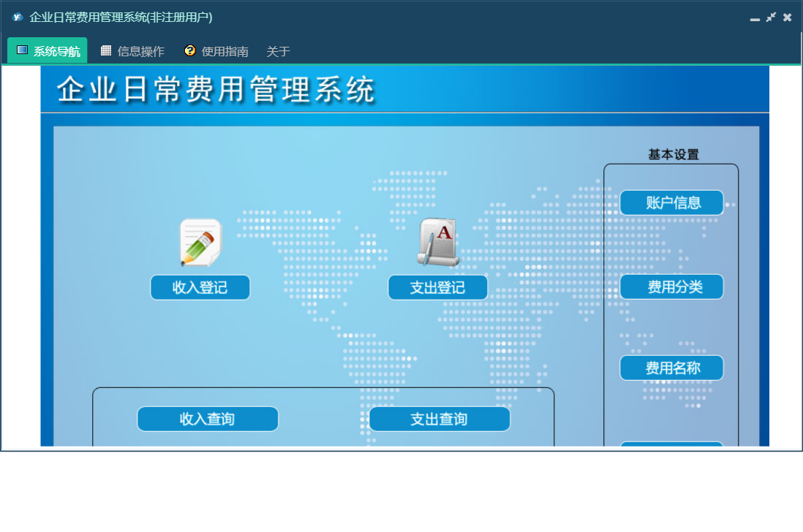The width and height of the screenshot is (803, 532).
Task: Click the 系统导航 tab's monitor icon
Action: point(22,50)
